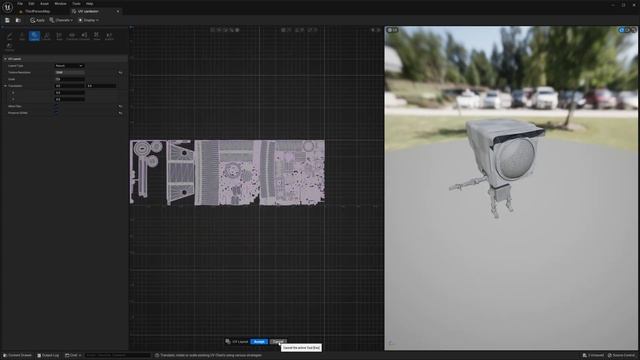Accept the UV Layout tool

click(259, 342)
